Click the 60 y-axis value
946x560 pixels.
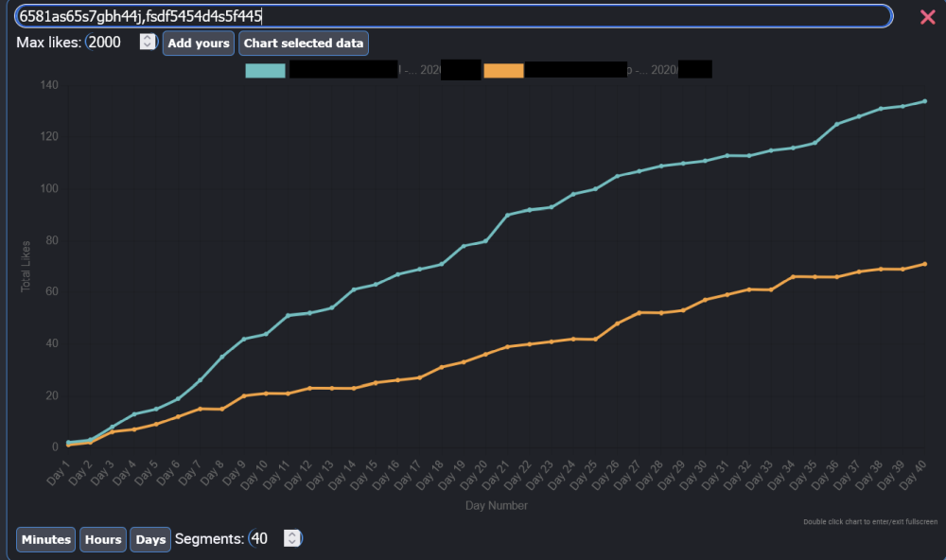coord(52,291)
